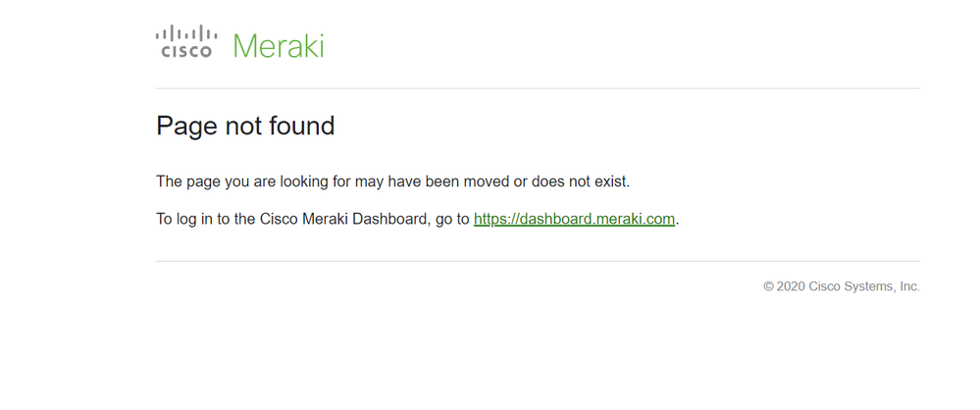Click the phrase 'does not exist'
The height and width of the screenshot is (410, 980).
(579, 181)
